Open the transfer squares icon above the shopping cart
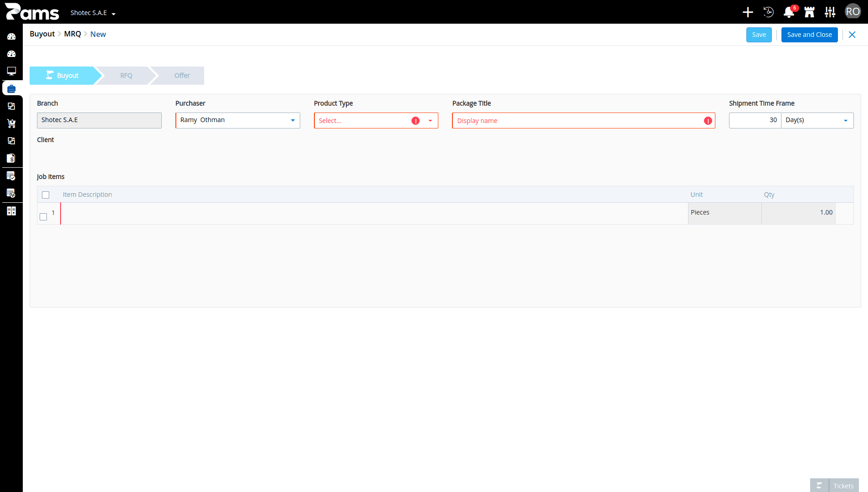This screenshot has height=492, width=868. [x=11, y=106]
